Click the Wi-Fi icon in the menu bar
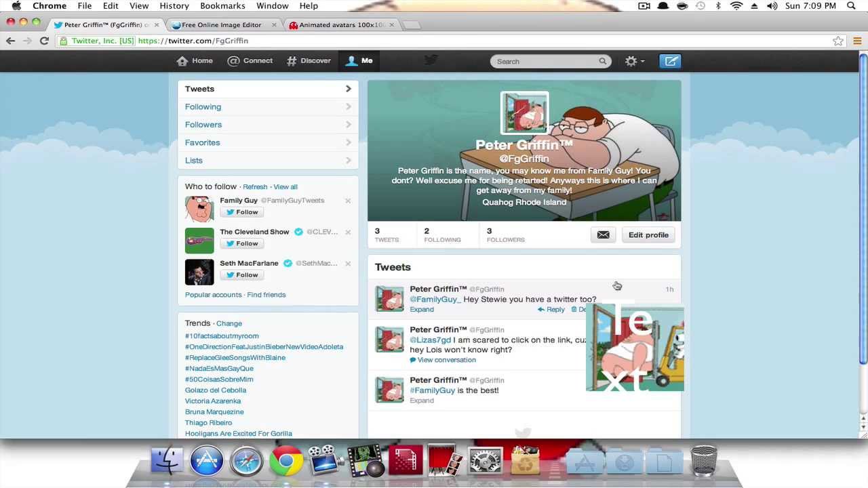The image size is (868, 488). point(736,6)
